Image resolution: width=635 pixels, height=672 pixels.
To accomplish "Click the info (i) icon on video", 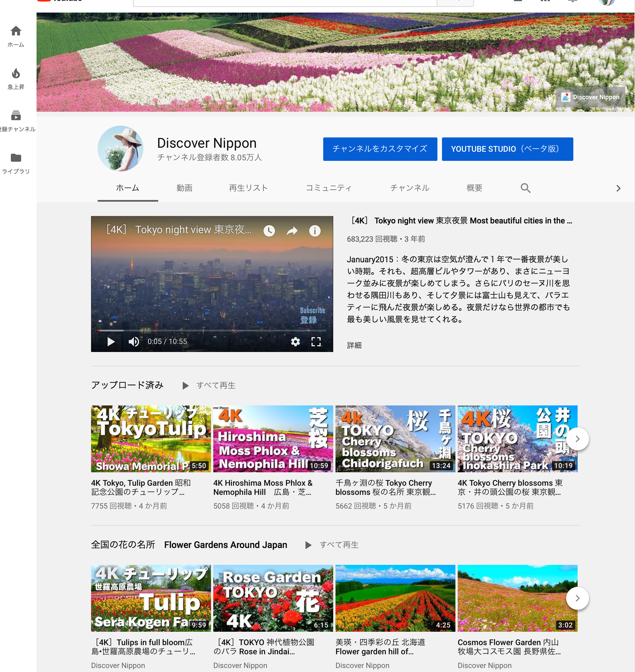I will tap(315, 231).
